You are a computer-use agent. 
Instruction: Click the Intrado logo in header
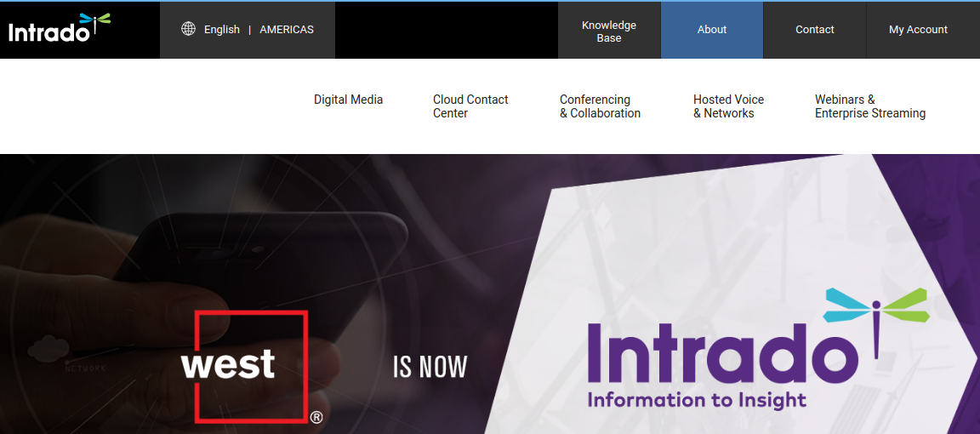[60, 27]
